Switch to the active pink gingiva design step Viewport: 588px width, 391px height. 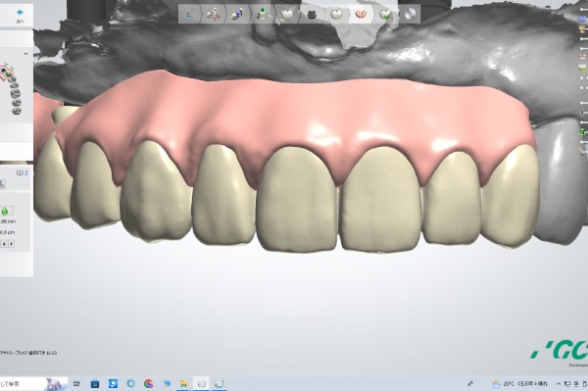361,15
